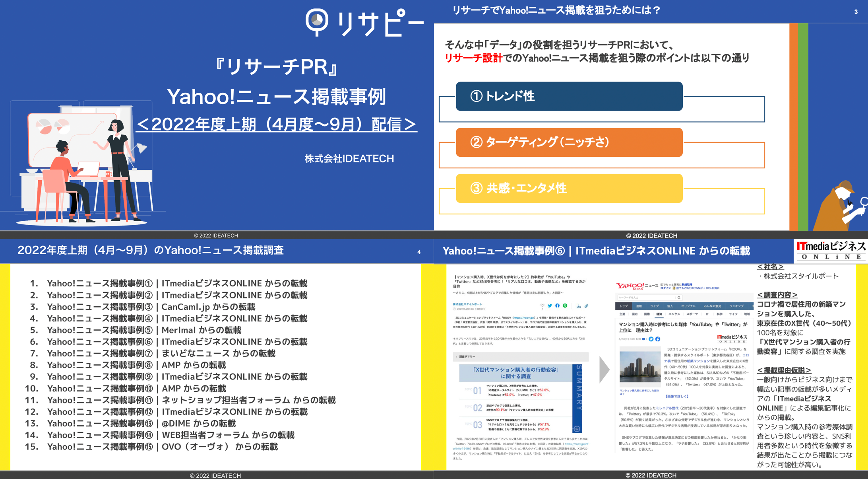The height and width of the screenshot is (479, 868).
Task: Click the Twitter share icon beside the heart
Action: pyautogui.click(x=550, y=306)
